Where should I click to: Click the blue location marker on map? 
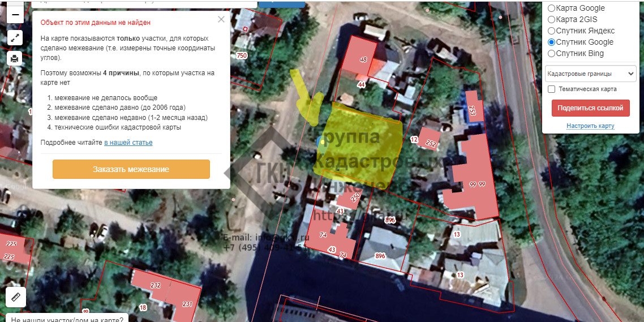pyautogui.click(x=320, y=141)
